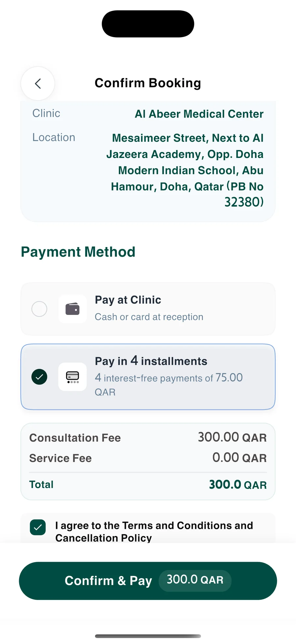Choose the Pay at Clinic option title
Viewport: 296px width, 644px height.
tap(128, 300)
